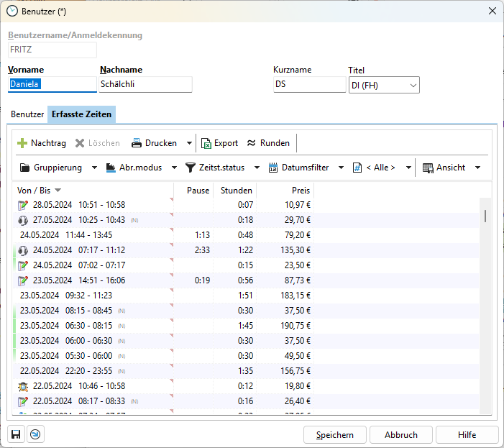Export times via the Export icon
Screen dimensions: 504x448
pos(206,143)
